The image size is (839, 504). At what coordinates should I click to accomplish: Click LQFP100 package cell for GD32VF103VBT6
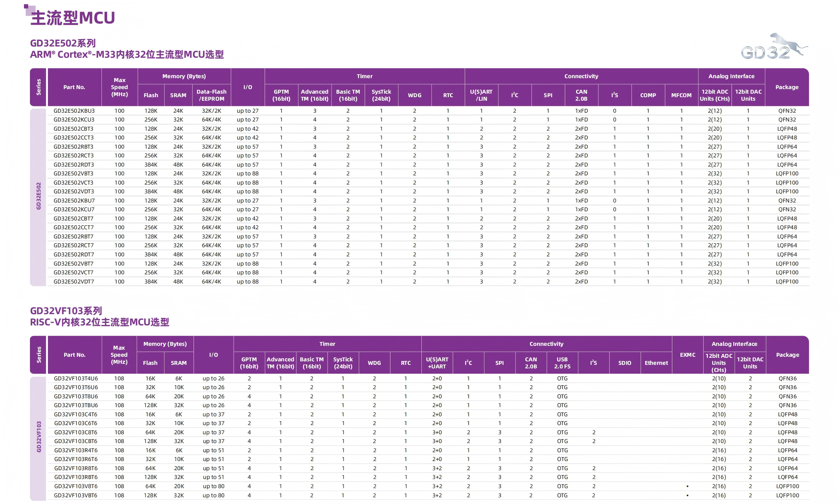pos(787,495)
